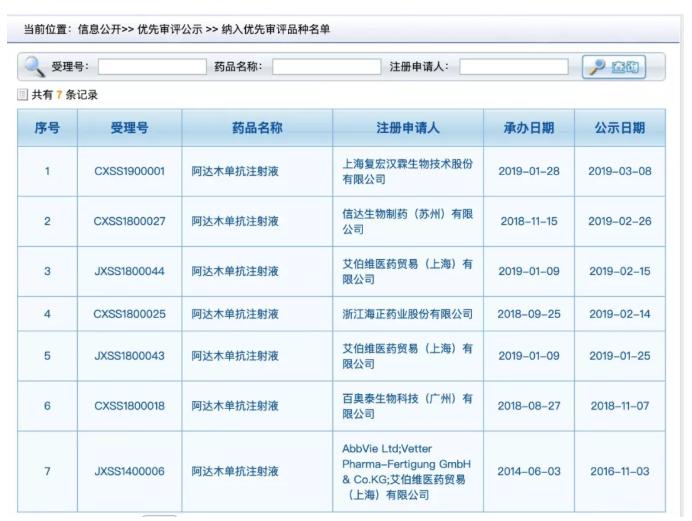Click the 注册申请人 column header
692x521 pixels.
[x=408, y=128]
